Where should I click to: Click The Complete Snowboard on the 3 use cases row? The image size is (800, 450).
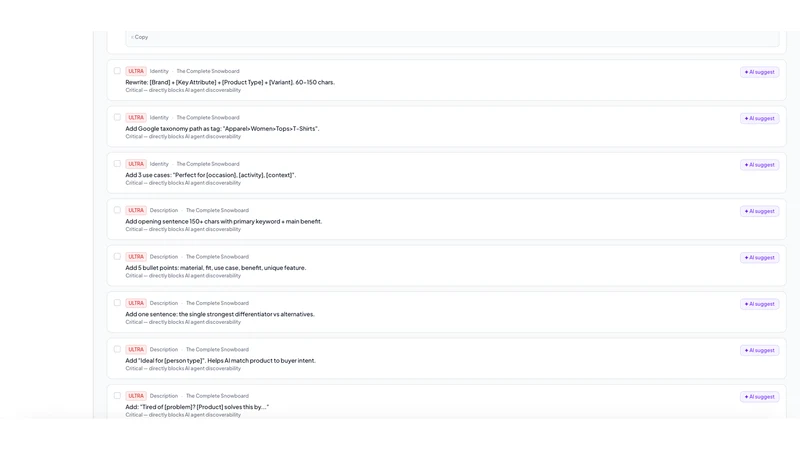[x=208, y=164]
